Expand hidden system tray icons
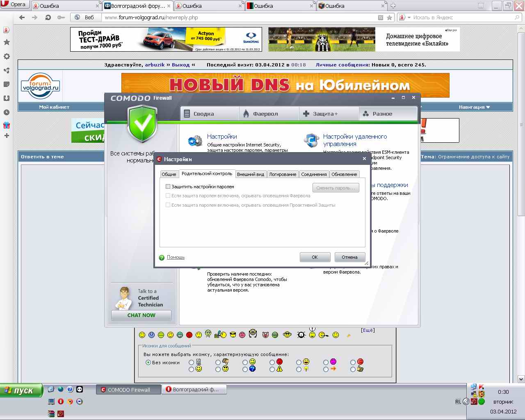 [x=466, y=402]
